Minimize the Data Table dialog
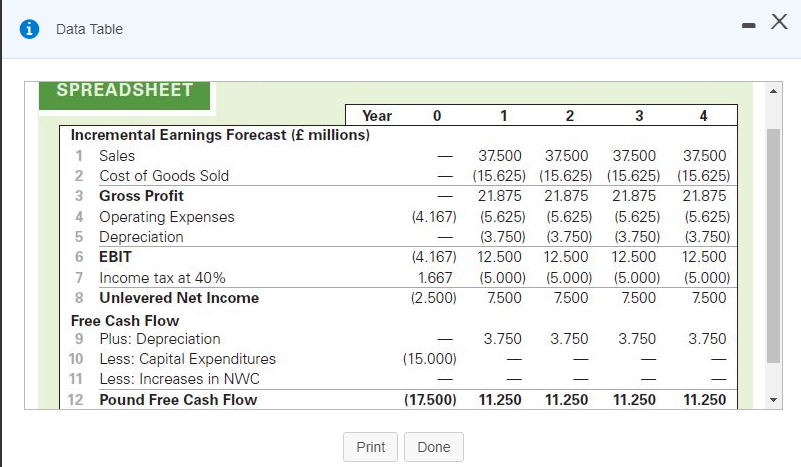This screenshot has width=801, height=467. (x=748, y=25)
